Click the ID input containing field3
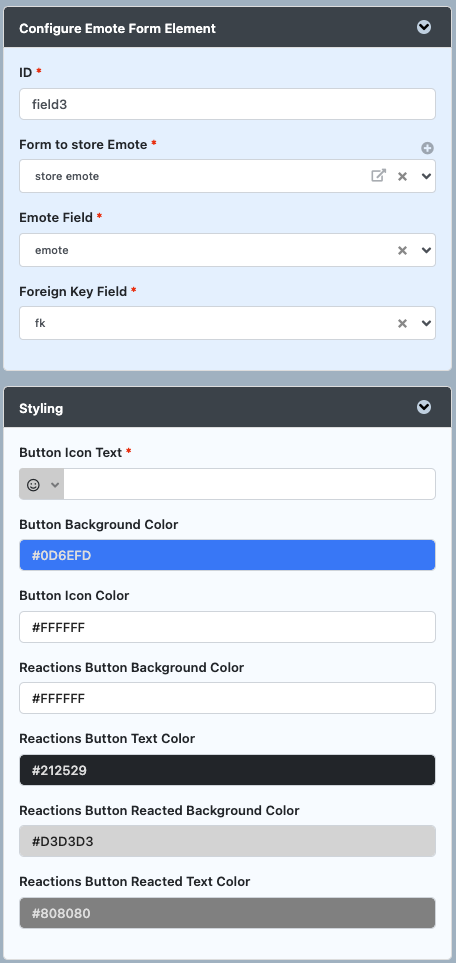This screenshot has height=963, width=456. [227, 104]
